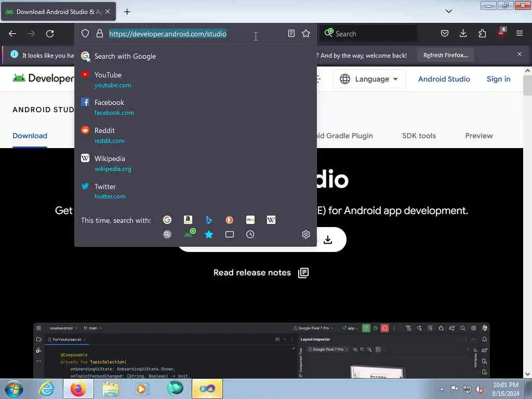Show hidden tray icons arrow
The image size is (532, 399).
pos(442,389)
